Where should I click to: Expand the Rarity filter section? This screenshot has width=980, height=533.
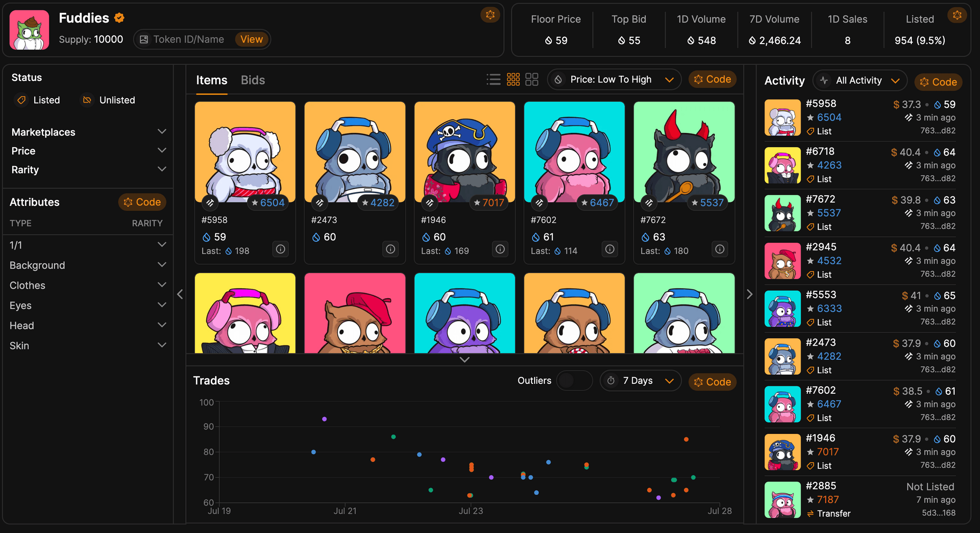click(89, 170)
